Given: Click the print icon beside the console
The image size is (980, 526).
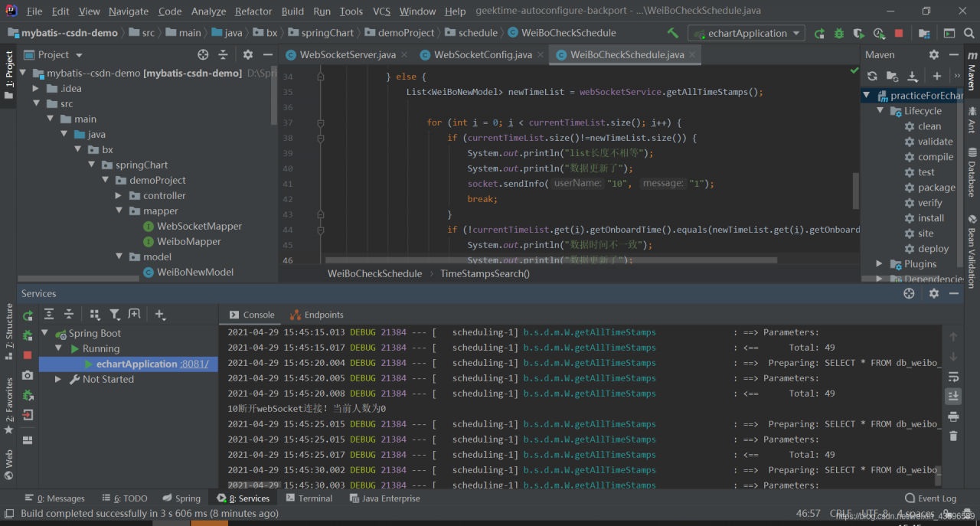Looking at the screenshot, I should tap(953, 417).
